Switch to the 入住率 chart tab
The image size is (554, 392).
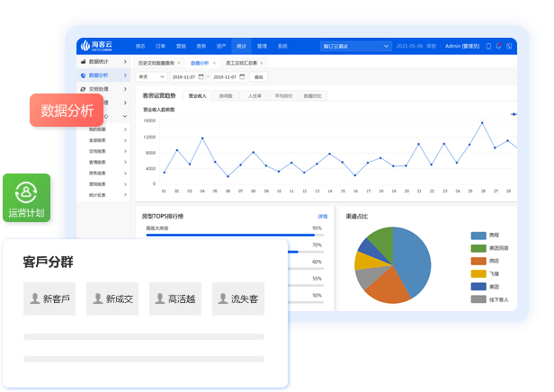[255, 95]
